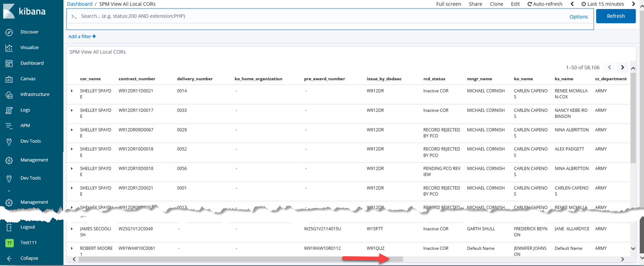Click the table's scroll-right arrow
The height and width of the screenshot is (266, 644).
coord(622,259)
